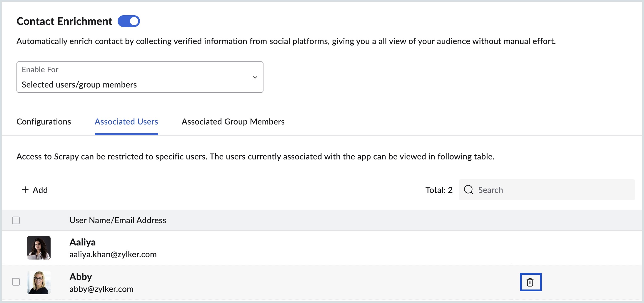The height and width of the screenshot is (303, 644).
Task: Click the Add label to add a user
Action: 40,190
